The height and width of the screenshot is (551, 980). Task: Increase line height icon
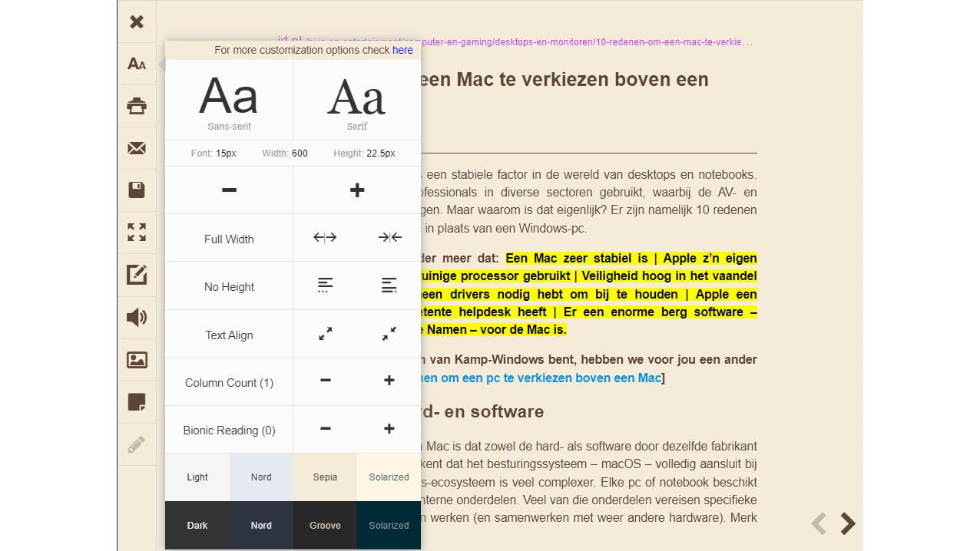point(389,285)
